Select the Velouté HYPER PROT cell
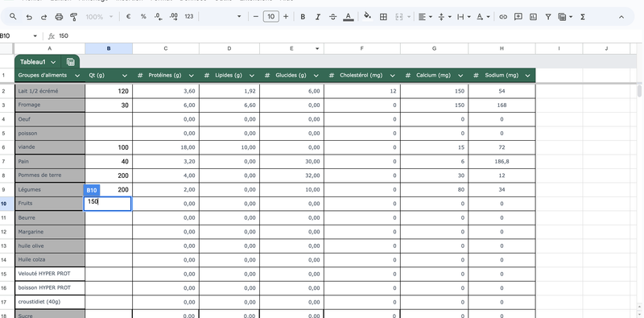The height and width of the screenshot is (318, 644). click(50, 274)
